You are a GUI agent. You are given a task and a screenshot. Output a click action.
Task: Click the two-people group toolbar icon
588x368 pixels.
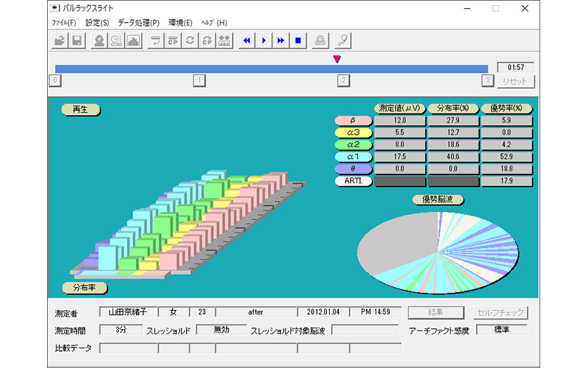click(225, 40)
